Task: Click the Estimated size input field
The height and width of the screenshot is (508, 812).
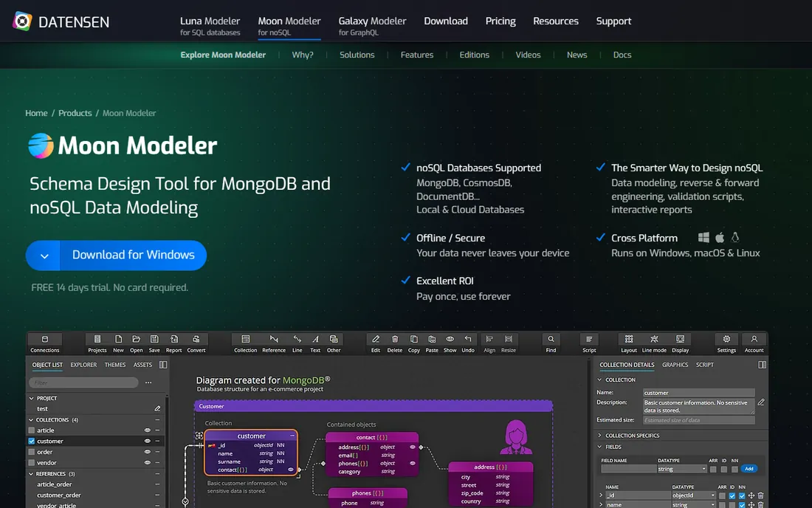Action: point(698,420)
